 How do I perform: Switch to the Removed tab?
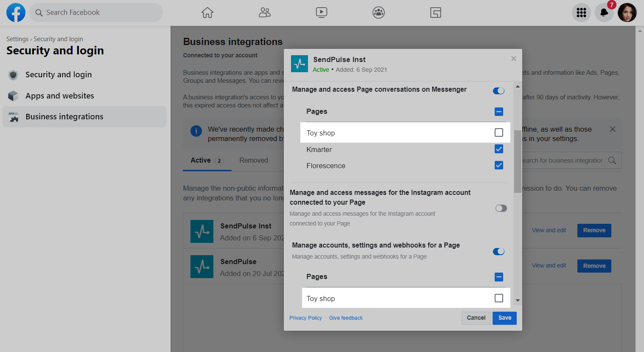point(254,161)
